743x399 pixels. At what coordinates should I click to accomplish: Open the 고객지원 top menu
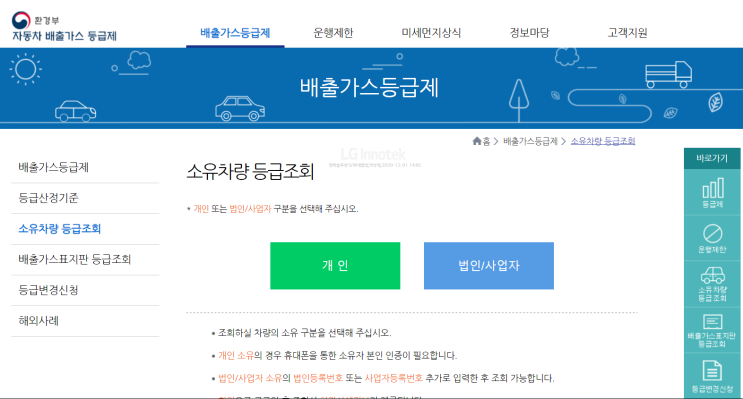click(627, 33)
